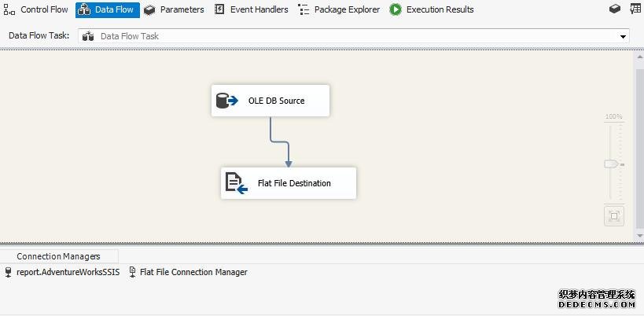The width and height of the screenshot is (644, 316).
Task: Select the Flat File Destination component label
Action: click(294, 183)
